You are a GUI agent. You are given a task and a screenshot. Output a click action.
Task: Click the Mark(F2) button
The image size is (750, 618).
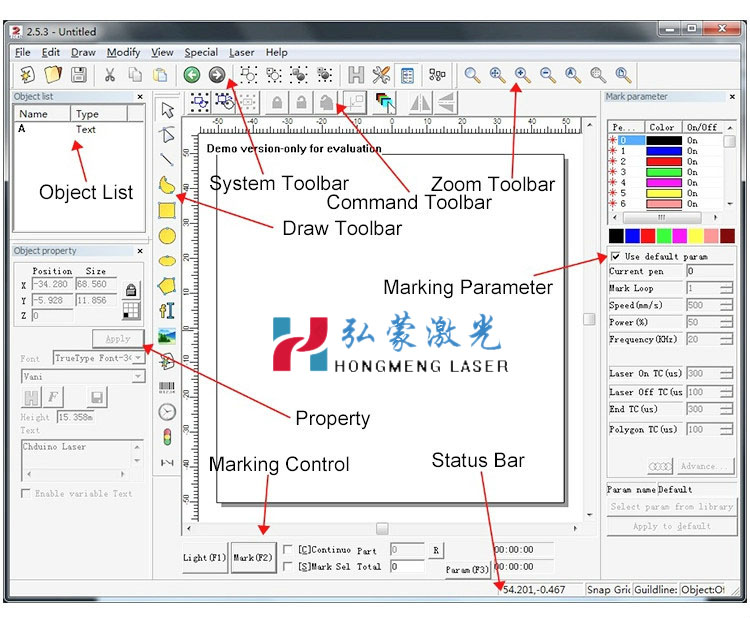point(253,557)
